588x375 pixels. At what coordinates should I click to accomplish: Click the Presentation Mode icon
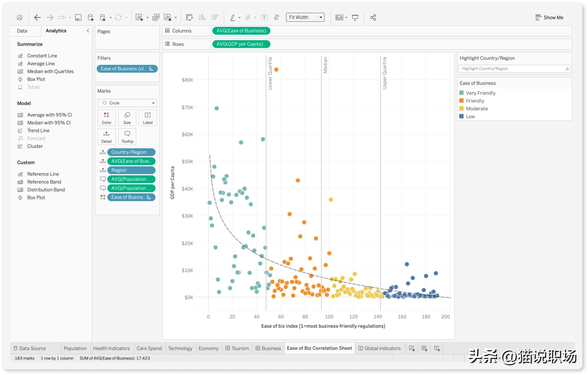click(x=355, y=18)
